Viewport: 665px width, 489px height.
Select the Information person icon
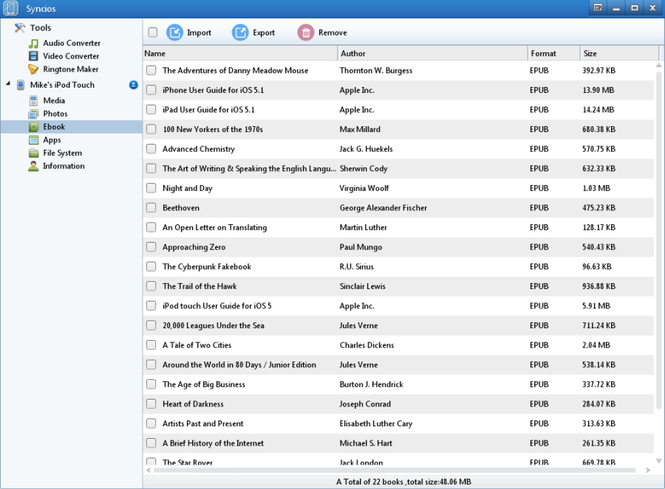(x=34, y=166)
